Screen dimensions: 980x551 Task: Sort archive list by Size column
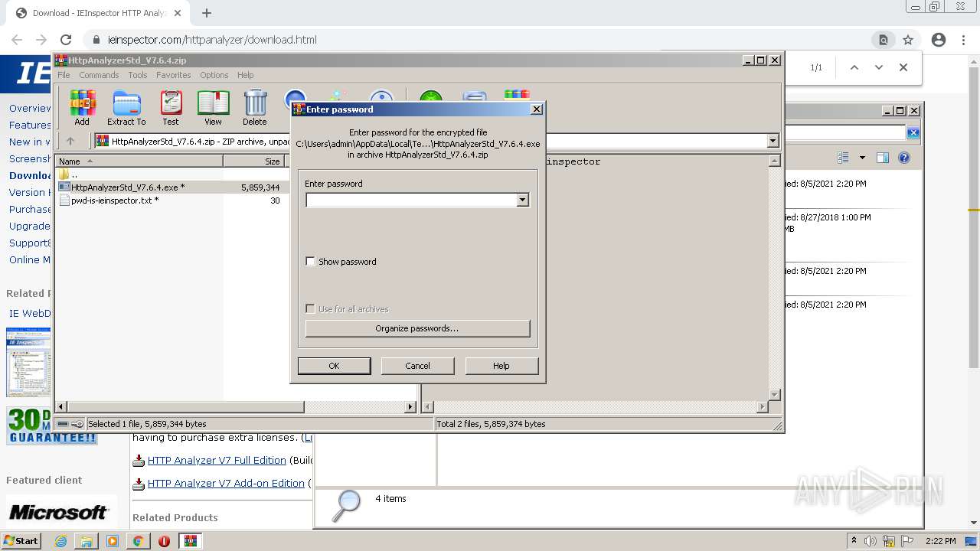253,161
